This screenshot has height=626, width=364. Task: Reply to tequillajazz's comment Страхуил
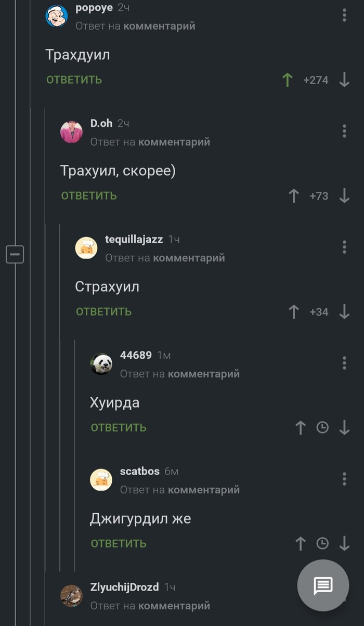tap(104, 312)
